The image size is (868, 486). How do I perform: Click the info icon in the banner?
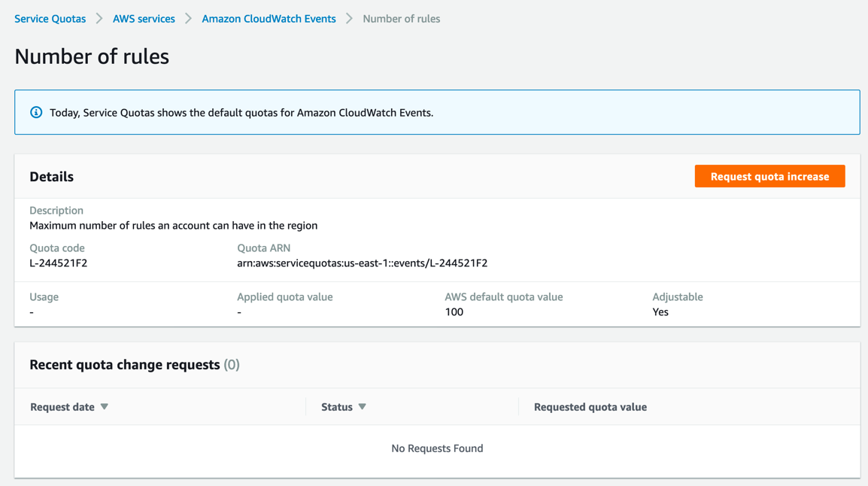[x=36, y=112]
